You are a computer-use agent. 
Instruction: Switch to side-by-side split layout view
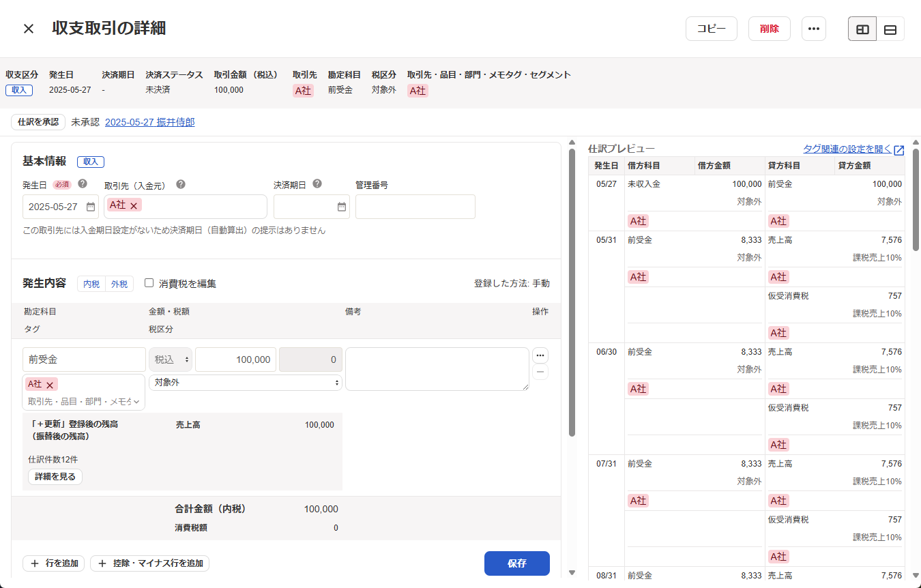[x=862, y=29]
